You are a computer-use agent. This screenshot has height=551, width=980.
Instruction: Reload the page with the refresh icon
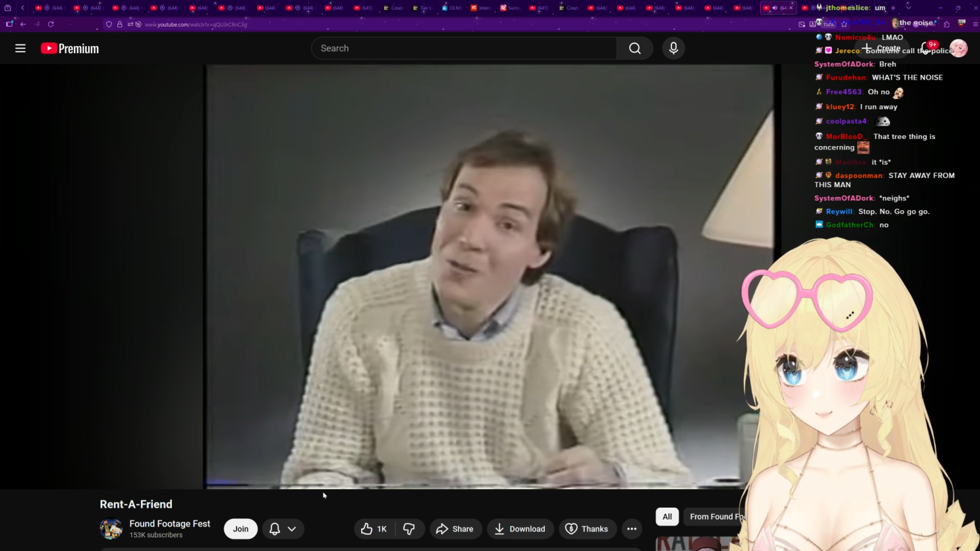click(51, 24)
